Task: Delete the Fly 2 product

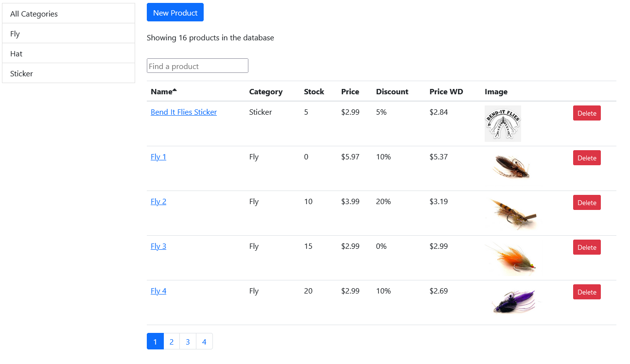Action: pos(586,203)
